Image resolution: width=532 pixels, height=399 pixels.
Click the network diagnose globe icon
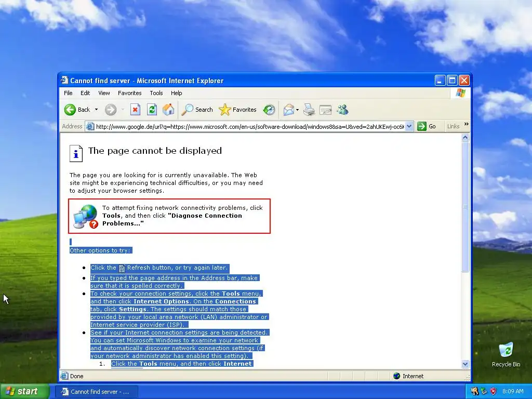(86, 216)
